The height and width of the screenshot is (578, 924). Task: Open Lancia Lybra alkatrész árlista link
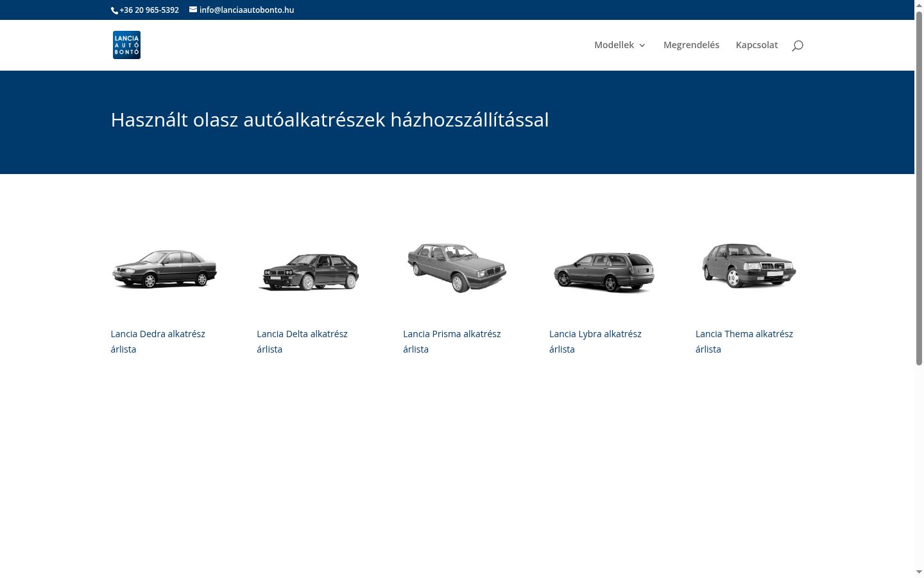click(595, 342)
